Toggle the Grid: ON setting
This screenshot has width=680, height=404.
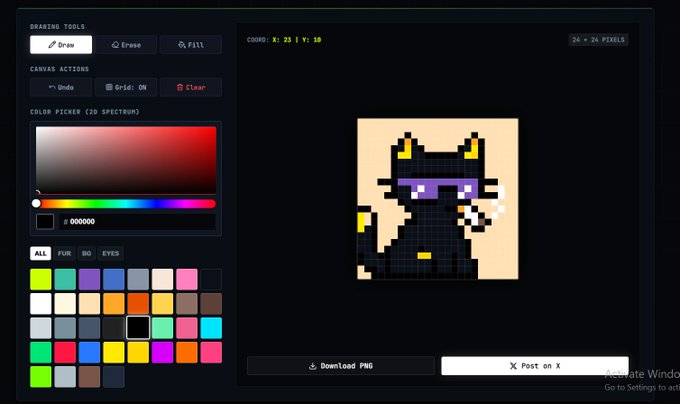(x=126, y=87)
